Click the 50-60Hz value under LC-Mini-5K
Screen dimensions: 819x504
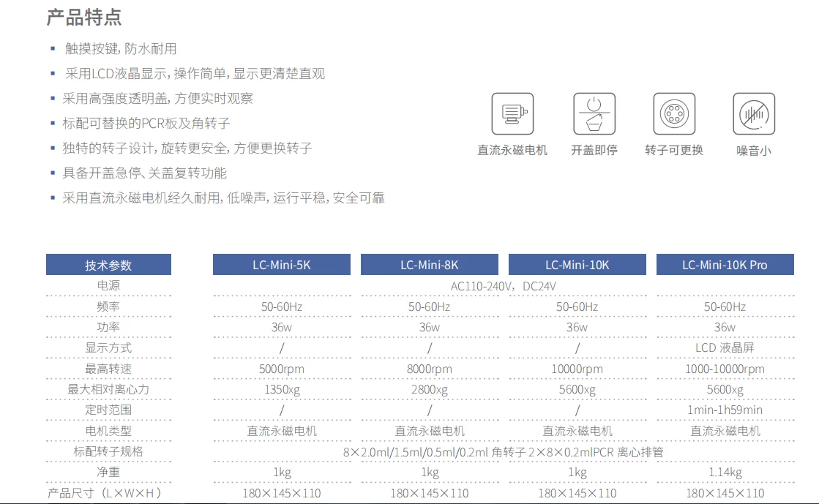282,306
